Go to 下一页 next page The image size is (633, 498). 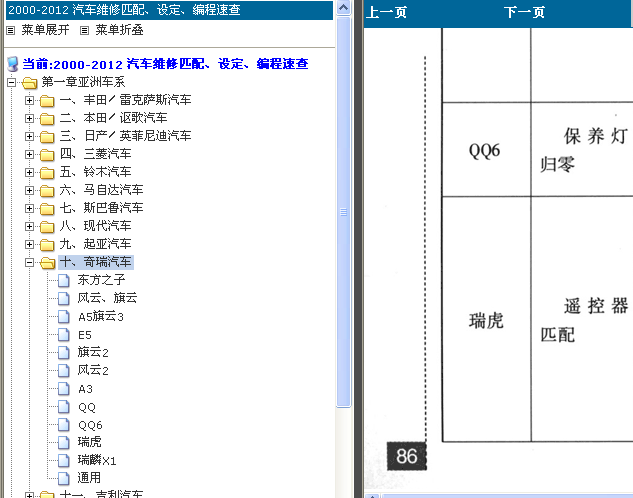tap(524, 12)
